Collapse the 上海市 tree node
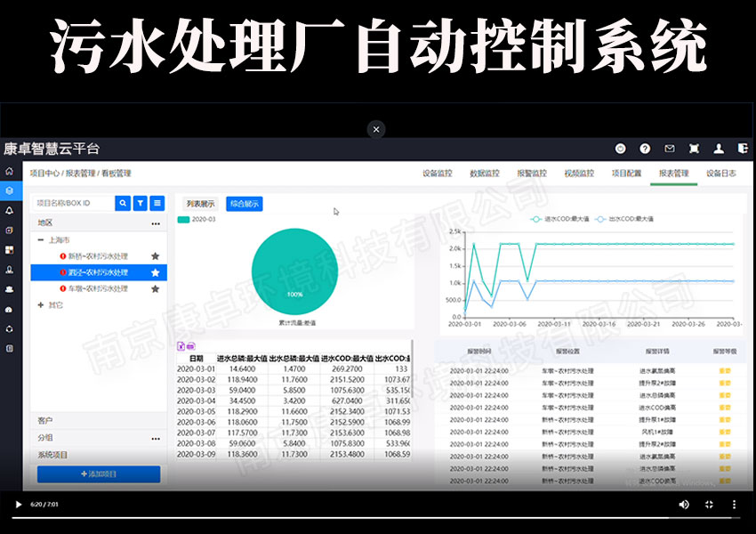Image resolution: width=756 pixels, height=534 pixels. pyautogui.click(x=41, y=240)
